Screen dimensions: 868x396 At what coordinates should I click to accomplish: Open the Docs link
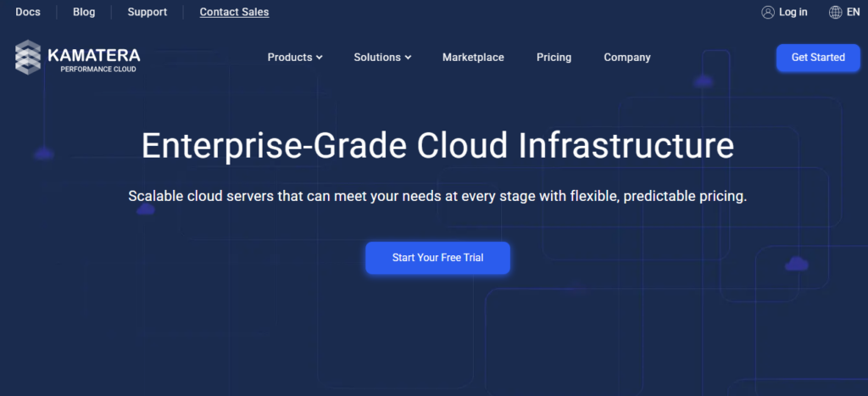tap(28, 12)
